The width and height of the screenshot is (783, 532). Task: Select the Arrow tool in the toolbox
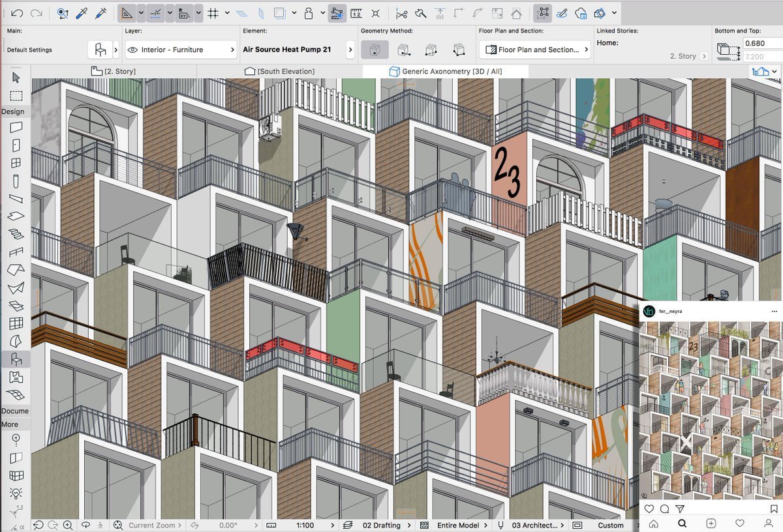16,78
